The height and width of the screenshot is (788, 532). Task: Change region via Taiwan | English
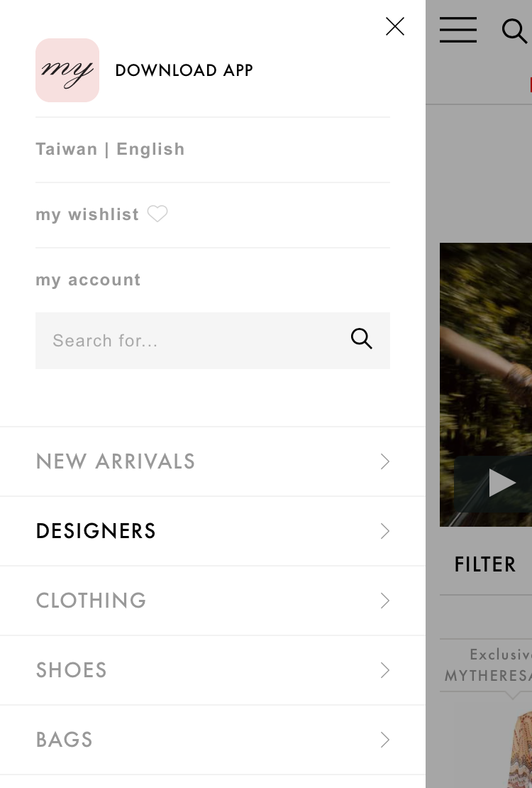pyautogui.click(x=110, y=149)
